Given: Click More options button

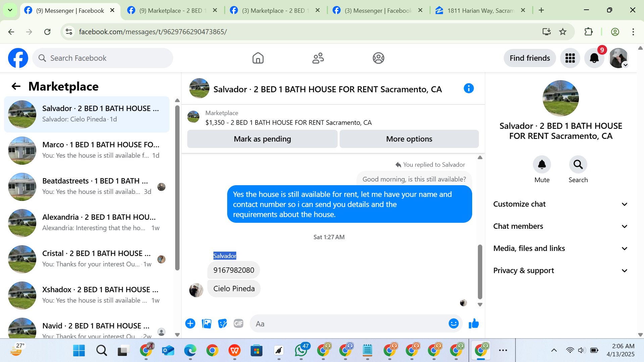Looking at the screenshot, I should coord(409,139).
